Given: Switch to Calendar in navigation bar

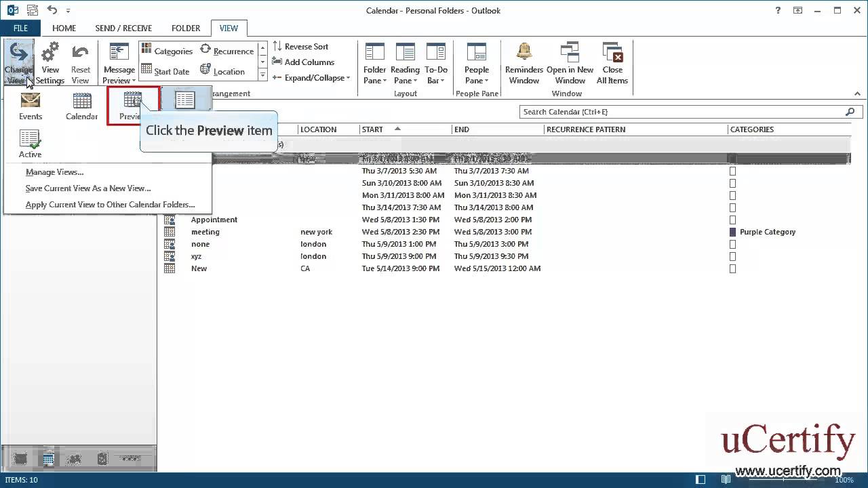Looking at the screenshot, I should coord(48,459).
